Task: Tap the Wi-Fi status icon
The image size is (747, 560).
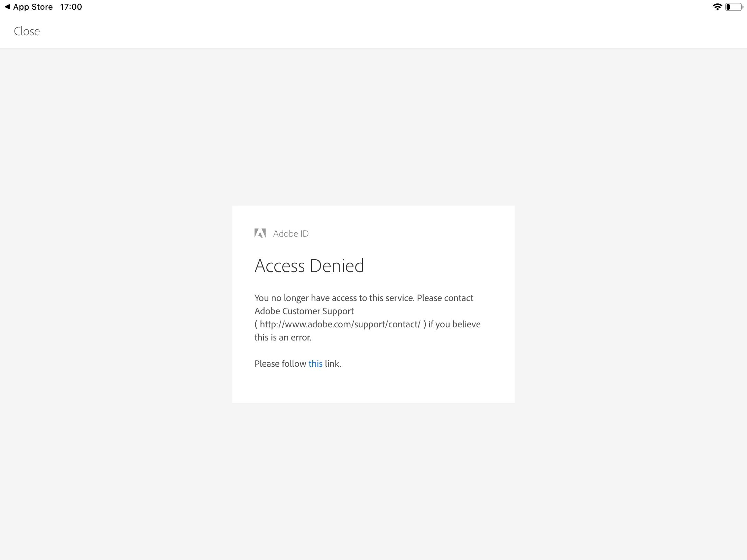Action: [x=717, y=7]
